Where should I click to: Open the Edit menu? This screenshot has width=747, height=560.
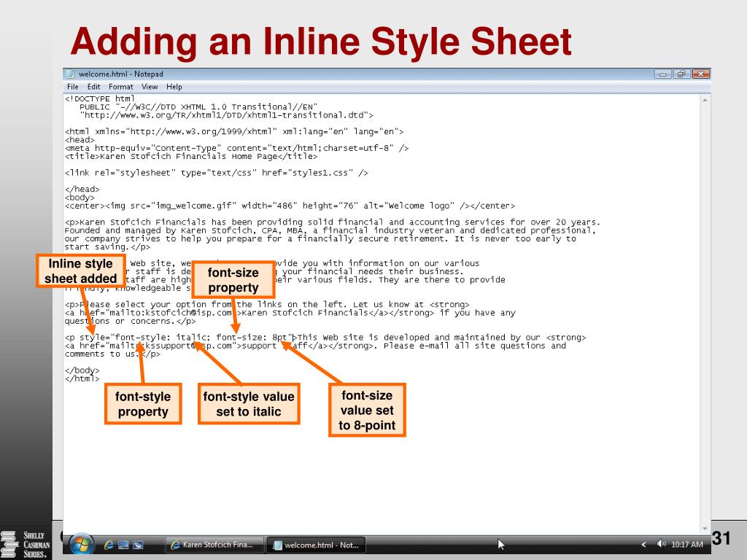click(93, 87)
